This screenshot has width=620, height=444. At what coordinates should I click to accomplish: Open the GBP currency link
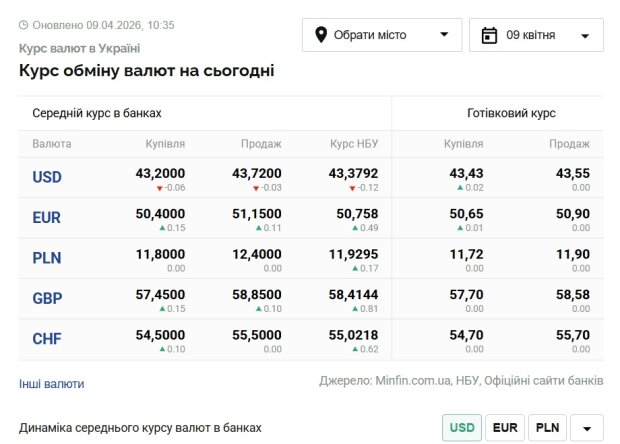(x=47, y=299)
